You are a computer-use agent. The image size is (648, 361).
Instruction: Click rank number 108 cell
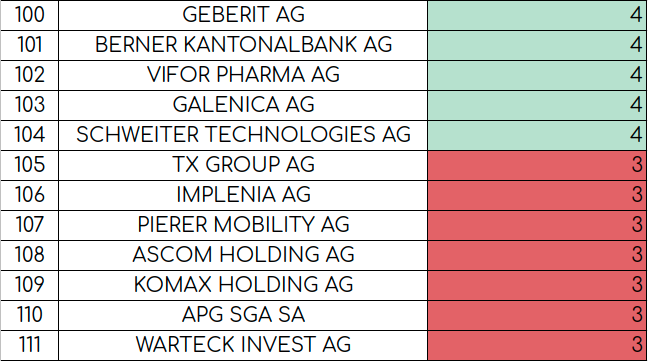[x=29, y=255]
